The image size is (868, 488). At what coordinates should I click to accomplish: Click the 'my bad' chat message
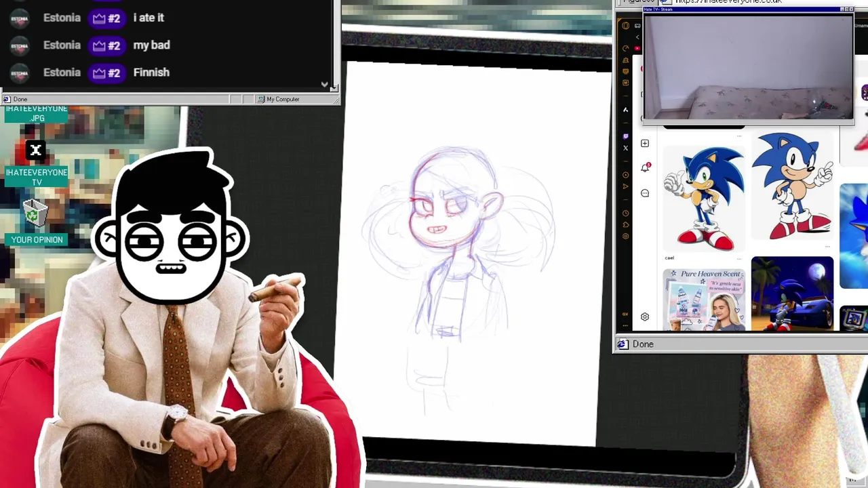click(151, 45)
